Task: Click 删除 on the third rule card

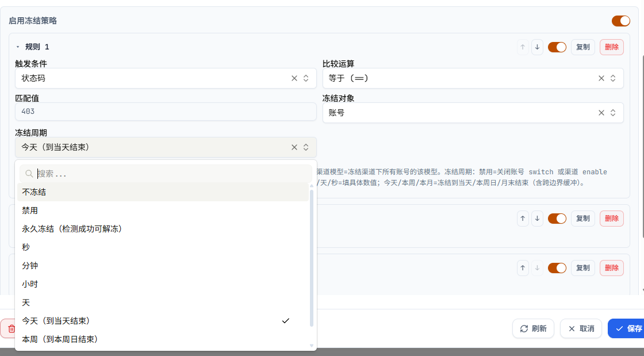Action: point(612,268)
